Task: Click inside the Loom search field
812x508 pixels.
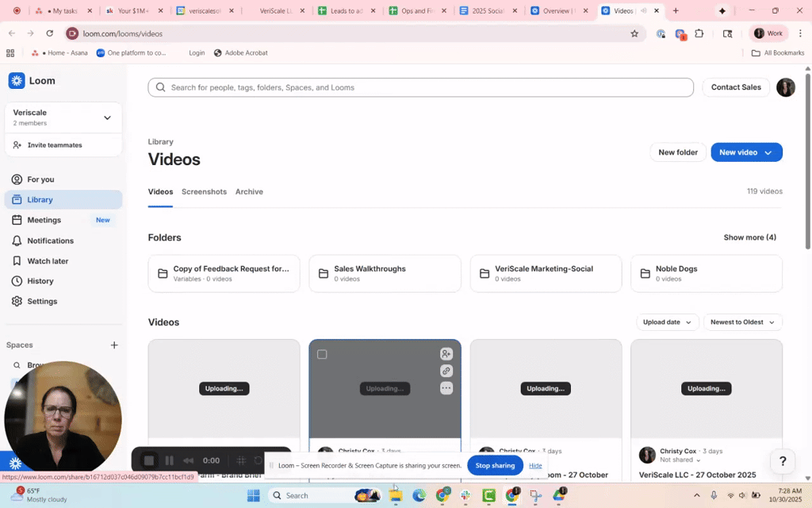Action: (x=420, y=87)
